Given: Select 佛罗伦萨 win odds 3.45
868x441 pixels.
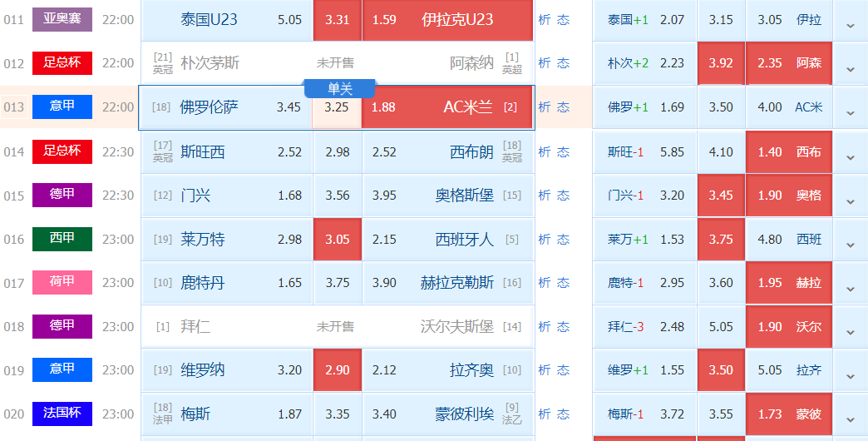Looking at the screenshot, I should [226, 107].
